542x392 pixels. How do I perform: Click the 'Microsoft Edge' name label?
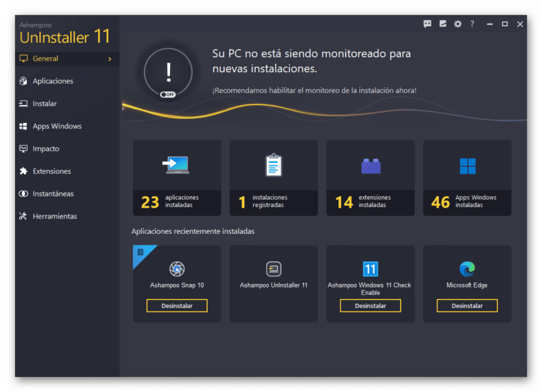[x=466, y=285]
